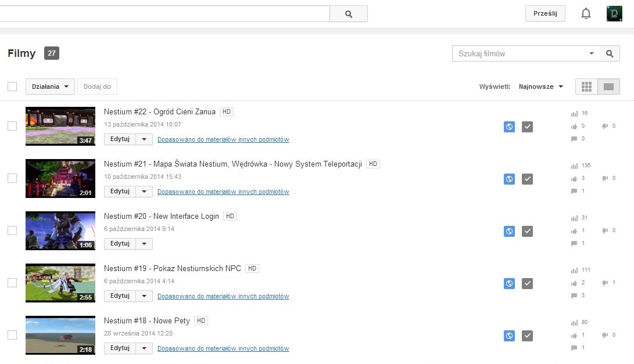The image size is (634, 364).
Task: Tick the select-all videos checkbox
Action: click(12, 87)
